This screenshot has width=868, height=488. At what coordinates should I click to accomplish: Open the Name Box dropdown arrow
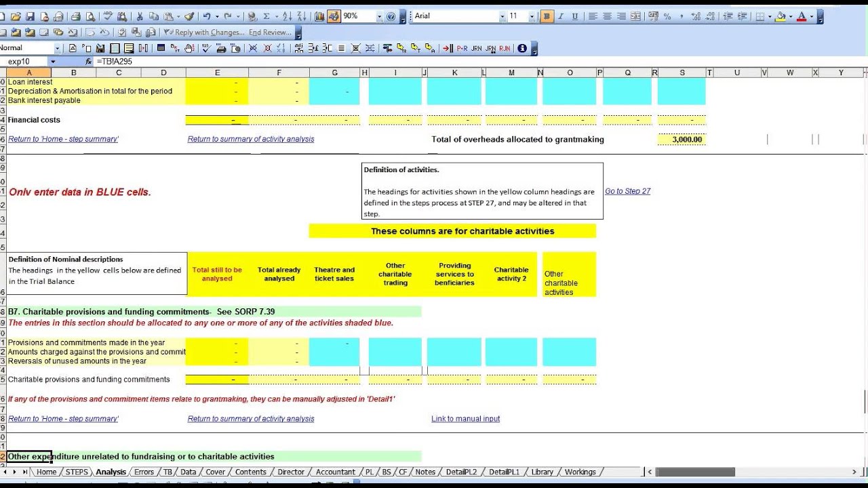point(53,61)
